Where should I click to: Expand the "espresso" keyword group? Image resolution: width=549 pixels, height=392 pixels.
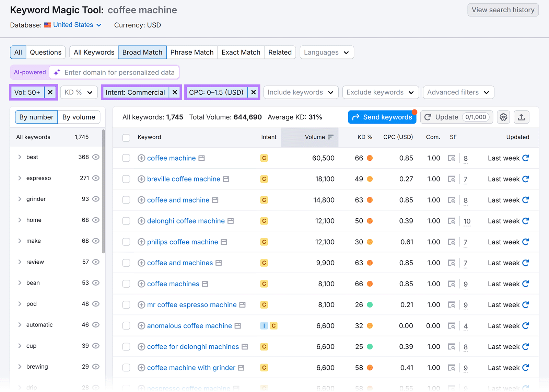[x=20, y=178]
